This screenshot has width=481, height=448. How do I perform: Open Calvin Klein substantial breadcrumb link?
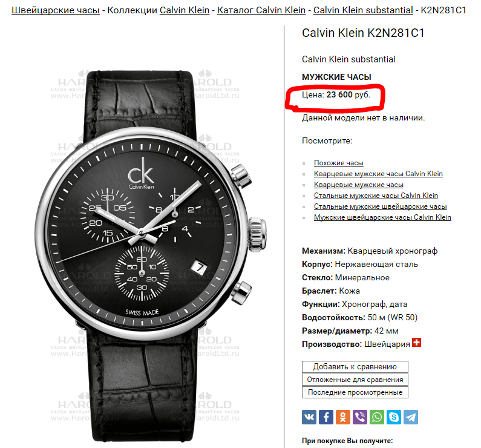pyautogui.click(x=363, y=10)
